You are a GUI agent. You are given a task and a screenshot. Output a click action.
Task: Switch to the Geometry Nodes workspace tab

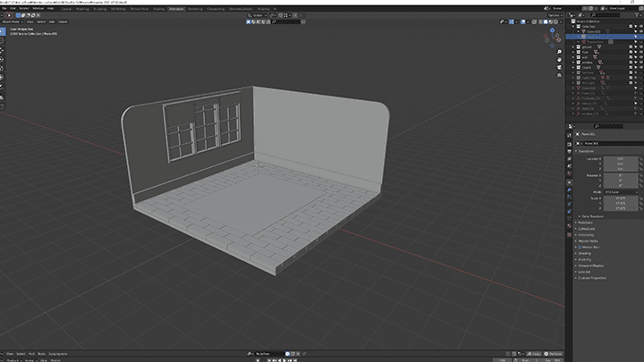tap(241, 9)
